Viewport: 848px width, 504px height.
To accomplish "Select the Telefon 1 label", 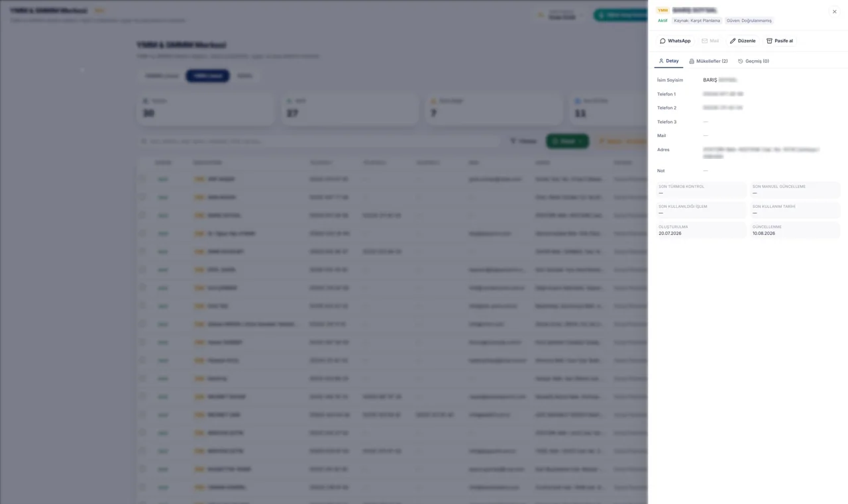I will click(x=666, y=94).
